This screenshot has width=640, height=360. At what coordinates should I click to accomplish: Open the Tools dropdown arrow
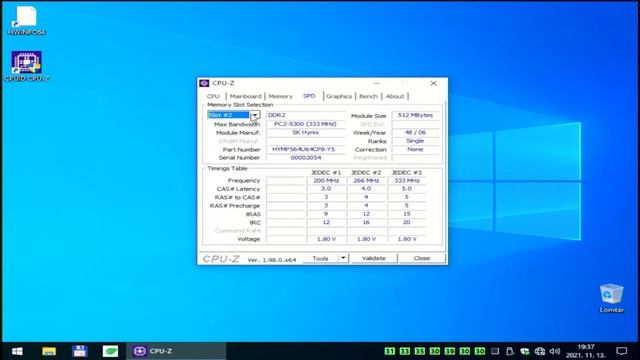(343, 258)
